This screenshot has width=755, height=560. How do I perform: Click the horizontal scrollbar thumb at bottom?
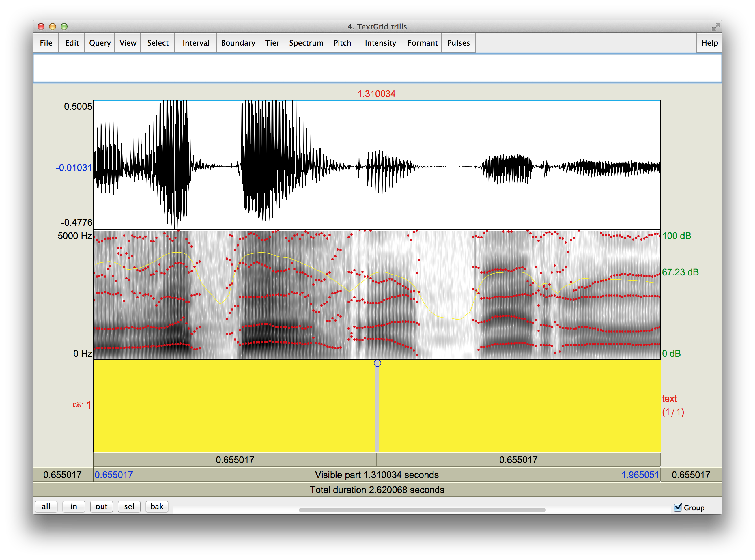coord(422,510)
